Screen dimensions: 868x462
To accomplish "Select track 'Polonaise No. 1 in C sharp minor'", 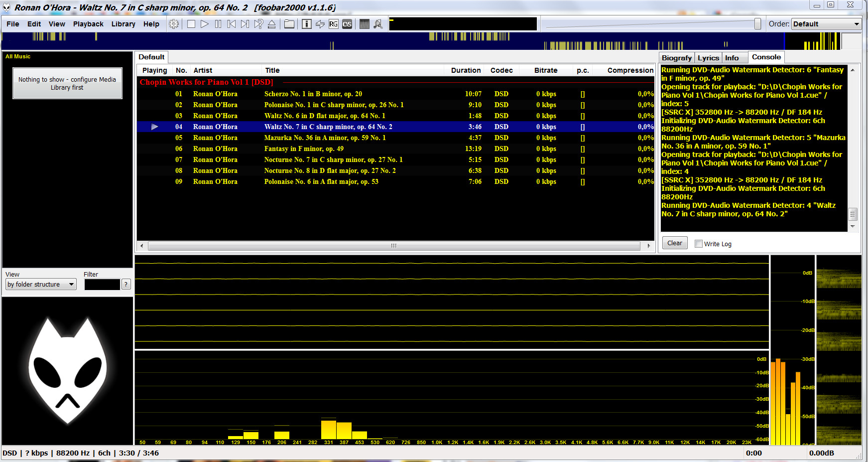I will [x=334, y=105].
